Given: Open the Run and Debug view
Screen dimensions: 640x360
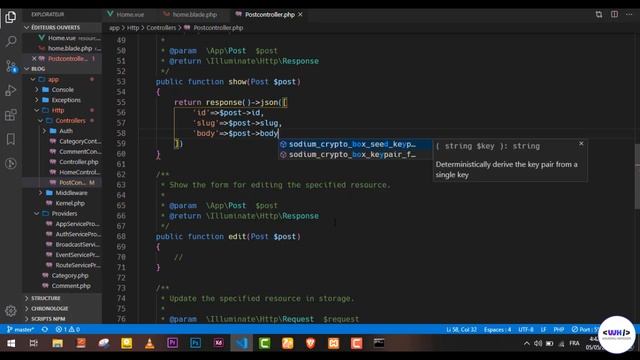Looking at the screenshot, I should pos(11,90).
